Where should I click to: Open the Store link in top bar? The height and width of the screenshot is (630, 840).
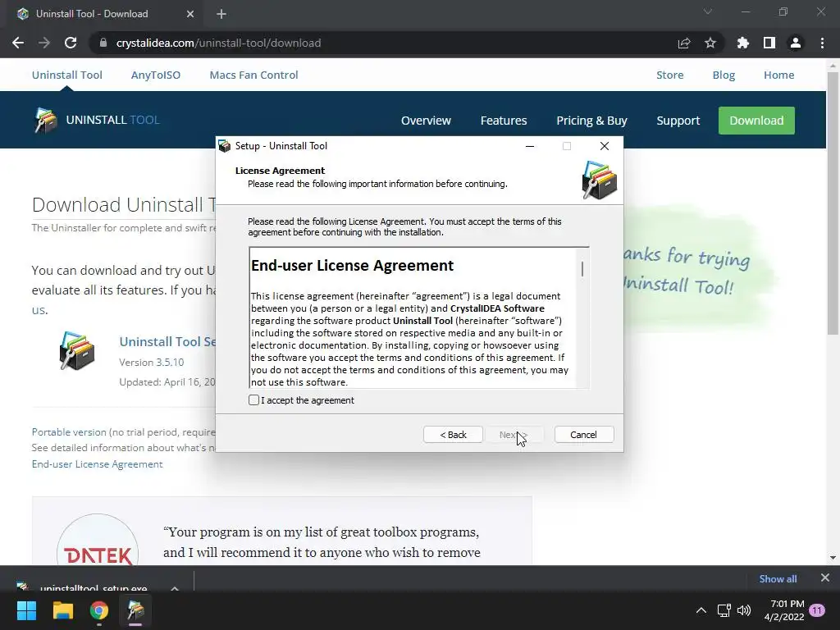669,75
